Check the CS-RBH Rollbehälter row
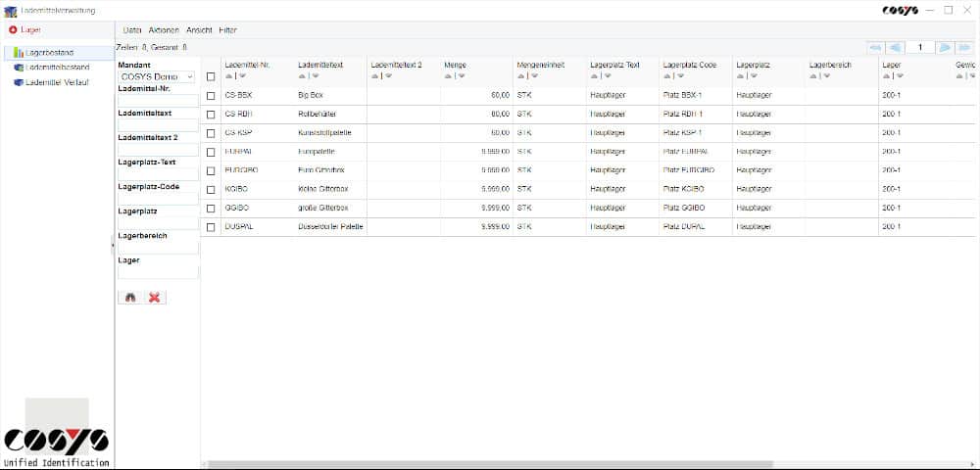 point(211,115)
